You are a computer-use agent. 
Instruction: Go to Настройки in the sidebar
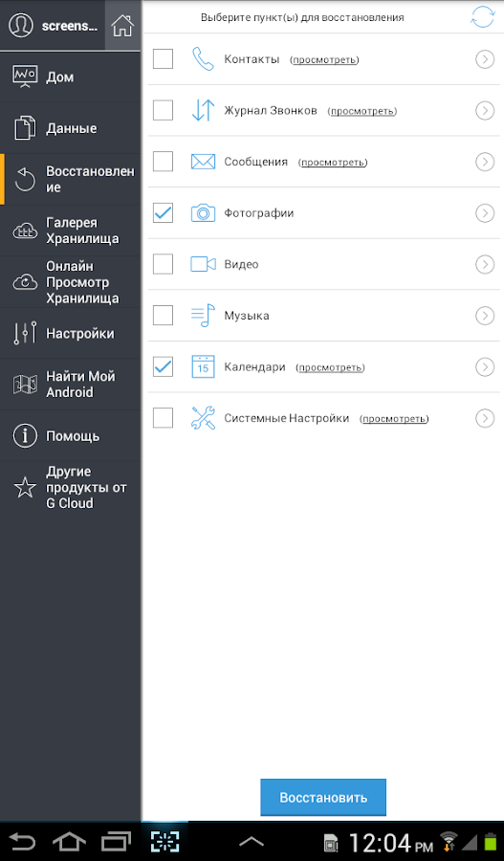click(70, 333)
